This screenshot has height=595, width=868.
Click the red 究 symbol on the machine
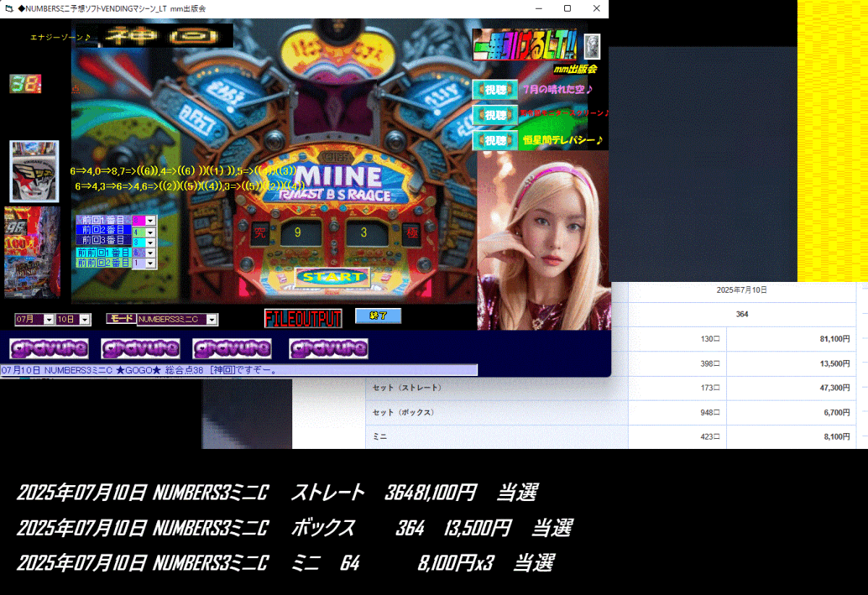(x=259, y=233)
